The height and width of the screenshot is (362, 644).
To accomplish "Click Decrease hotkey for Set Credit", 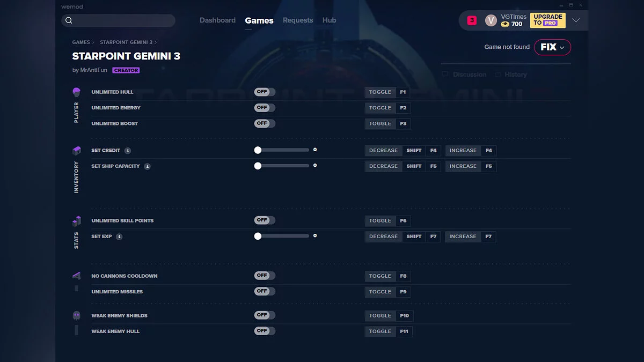I will pyautogui.click(x=402, y=151).
